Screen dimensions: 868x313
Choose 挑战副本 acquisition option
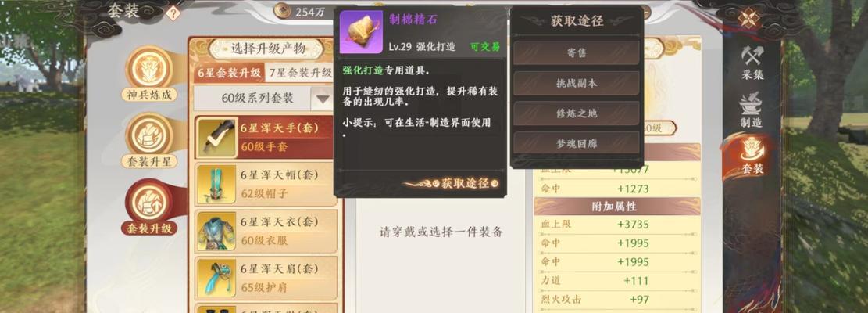pos(577,83)
